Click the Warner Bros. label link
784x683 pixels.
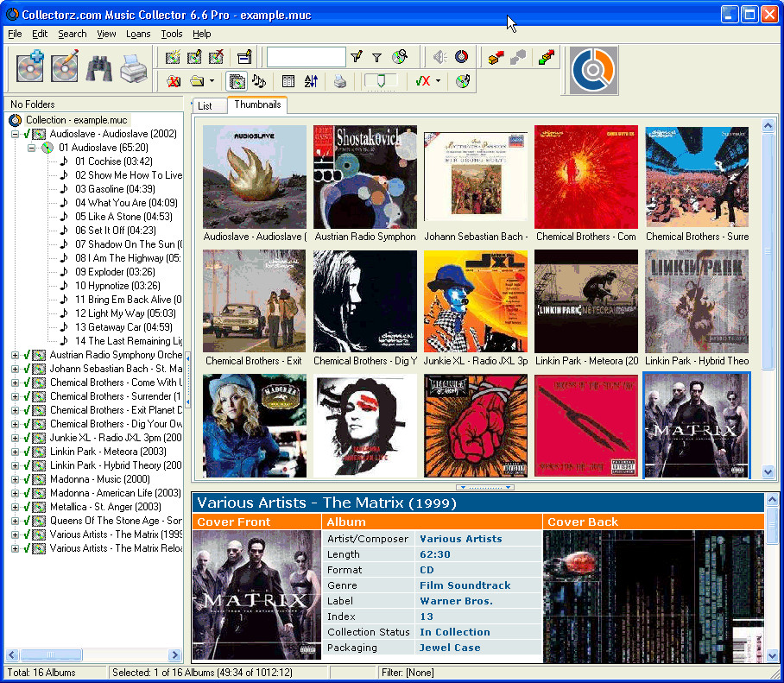pos(456,601)
